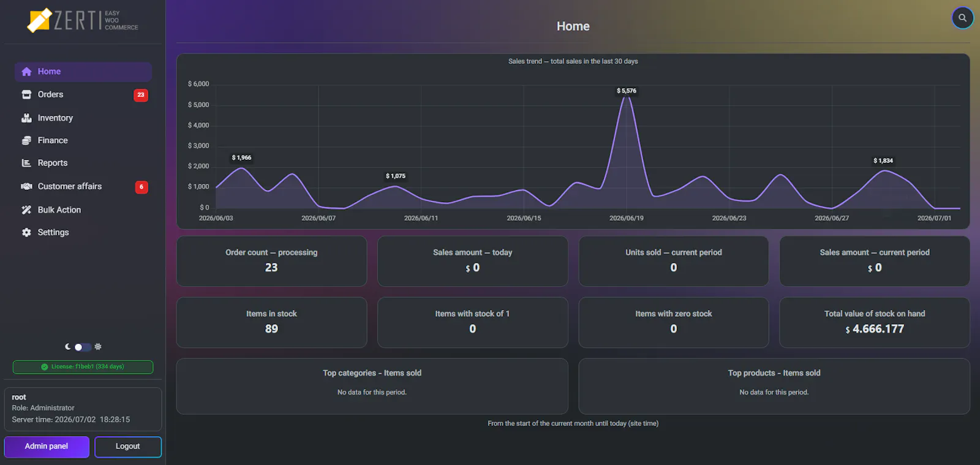Screen dimensions: 980x465
Task: Click the 2026/06/27 axis date label
Action: click(832, 218)
